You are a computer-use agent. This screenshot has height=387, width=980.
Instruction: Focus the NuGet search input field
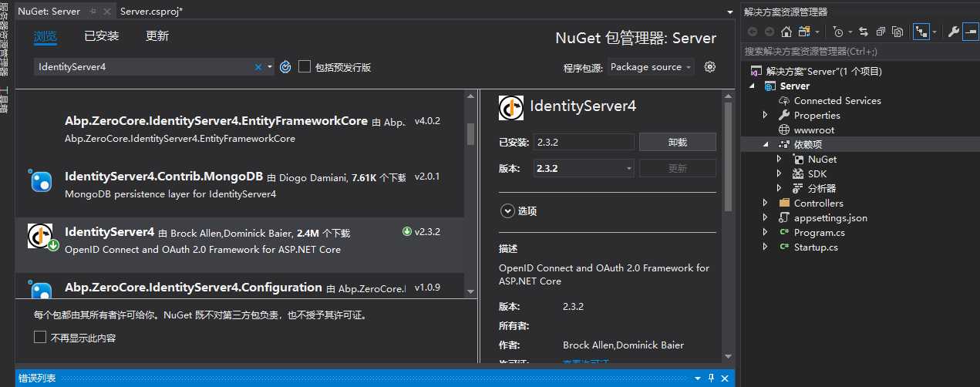tap(144, 67)
